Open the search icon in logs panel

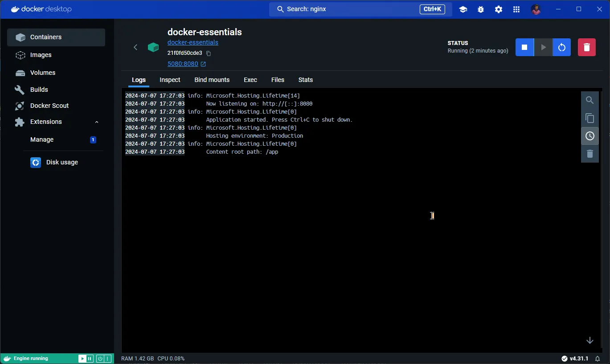tap(590, 100)
